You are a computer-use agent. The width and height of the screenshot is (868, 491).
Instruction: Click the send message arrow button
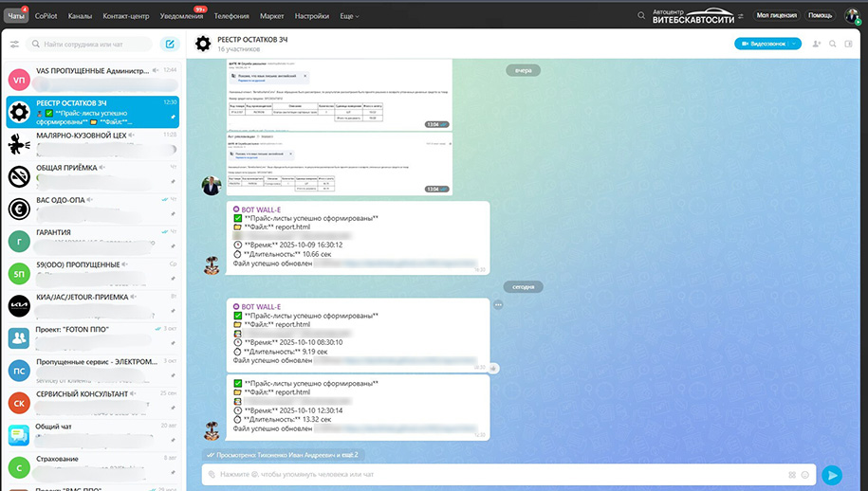pyautogui.click(x=832, y=475)
